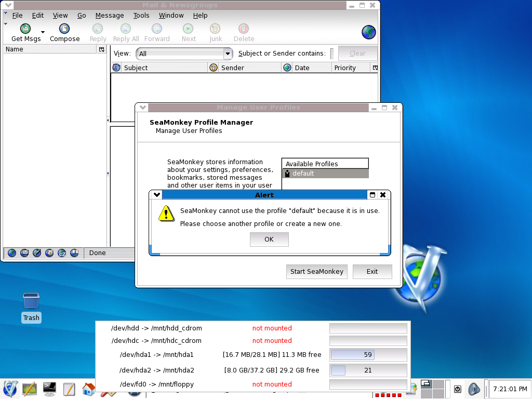The height and width of the screenshot is (399, 532).
Task: Click the /dev/hda1 usage bar showing 59
Action: [x=368, y=354]
